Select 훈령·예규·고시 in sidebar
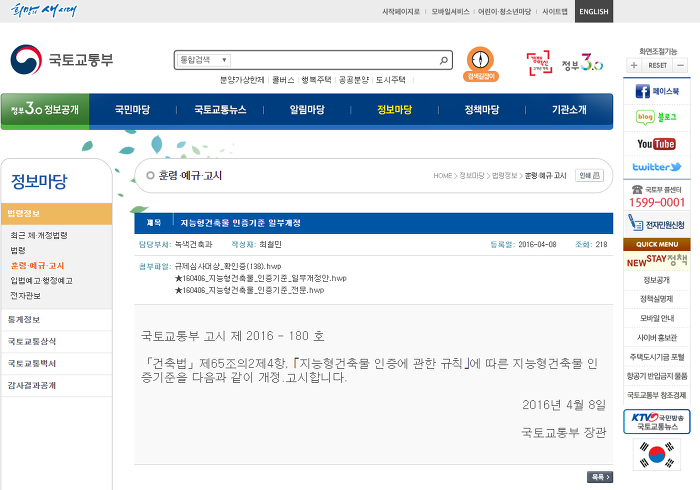The height and width of the screenshot is (490, 700). [38, 266]
